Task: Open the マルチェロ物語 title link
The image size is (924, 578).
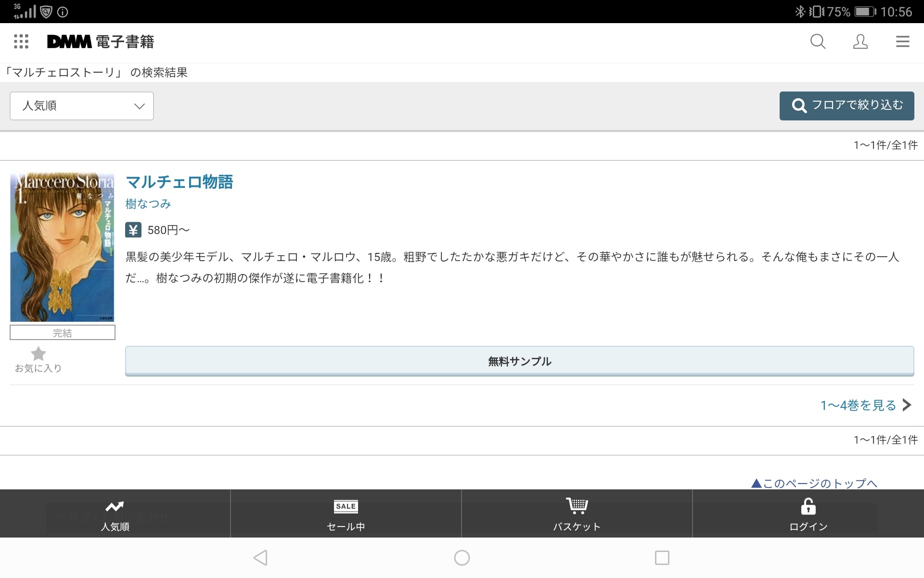Action: tap(179, 182)
